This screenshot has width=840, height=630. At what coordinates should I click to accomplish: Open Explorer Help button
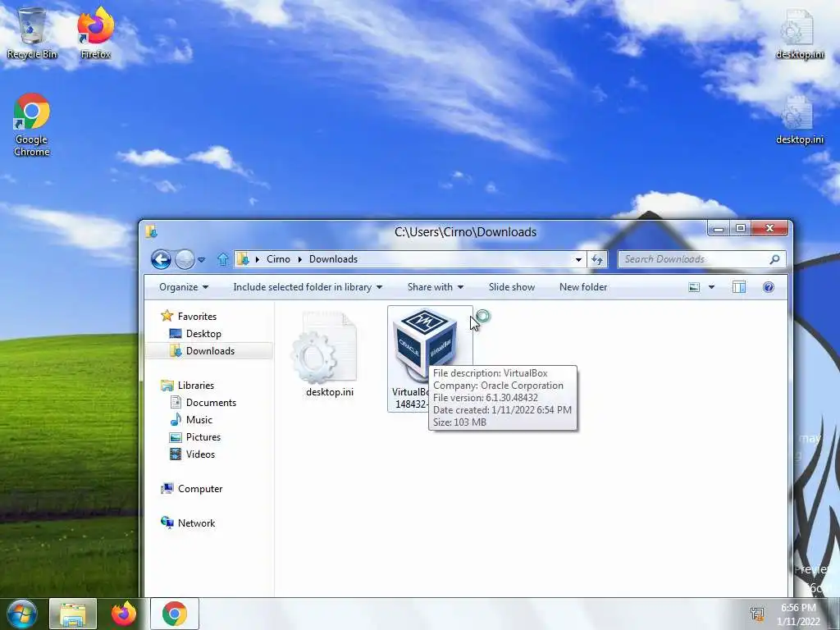pyautogui.click(x=768, y=287)
